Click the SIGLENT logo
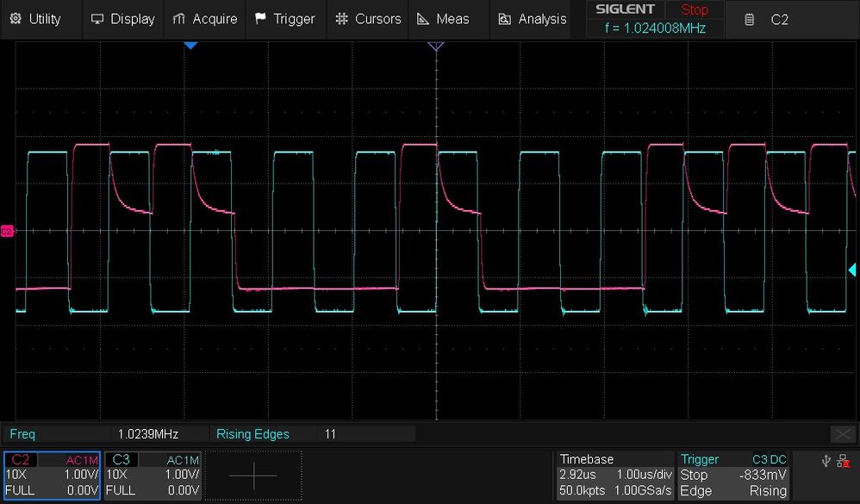 pos(625,9)
